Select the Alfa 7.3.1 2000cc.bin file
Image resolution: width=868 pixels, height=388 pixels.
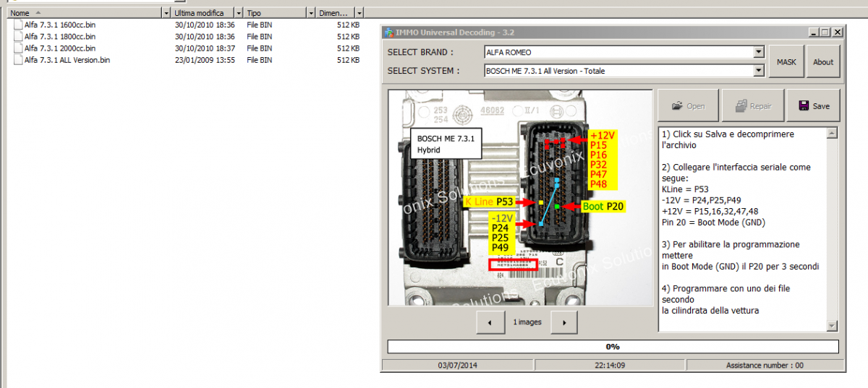tap(60, 48)
